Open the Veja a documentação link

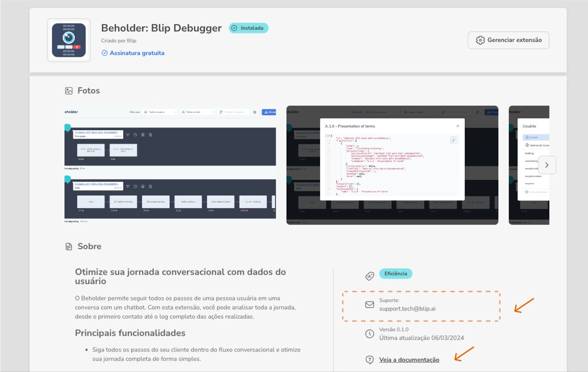coord(409,360)
